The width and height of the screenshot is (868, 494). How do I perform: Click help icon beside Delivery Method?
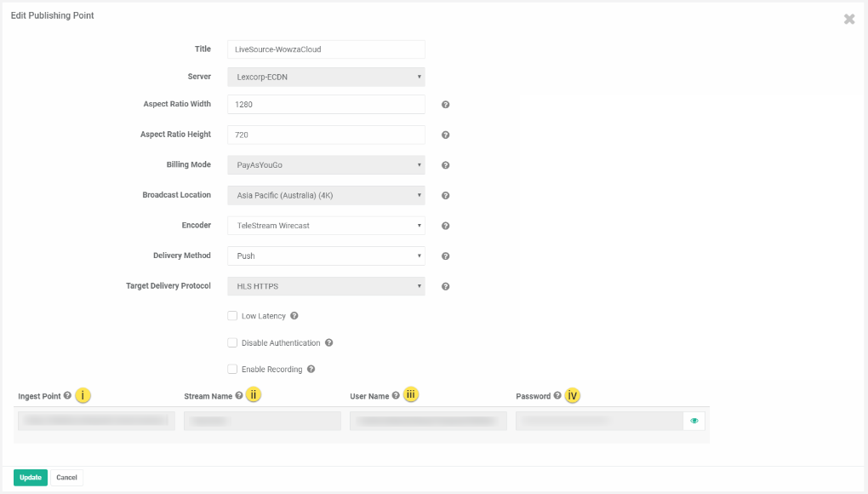click(445, 256)
